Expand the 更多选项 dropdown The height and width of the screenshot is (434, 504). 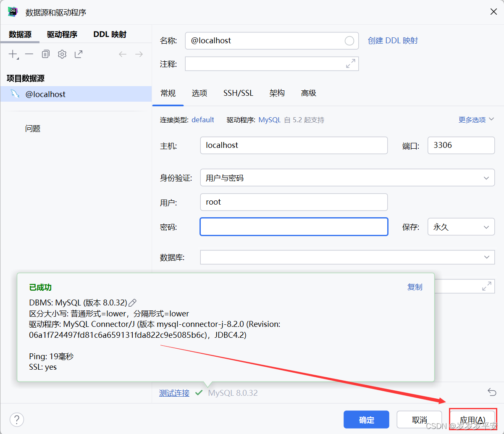point(476,120)
